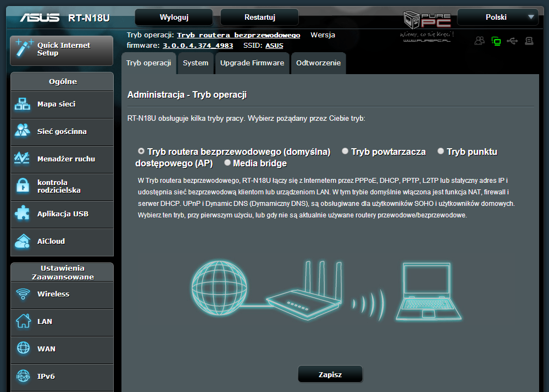Viewport: 549px width, 392px height.
Task: Open the LAN menu entry
Action: coord(62,322)
